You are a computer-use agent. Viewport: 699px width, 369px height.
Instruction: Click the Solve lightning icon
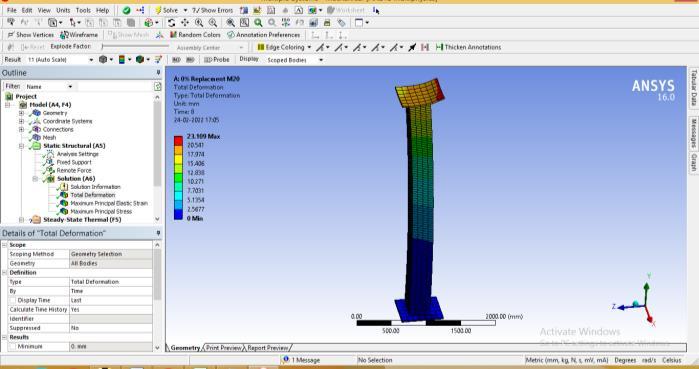[158, 10]
